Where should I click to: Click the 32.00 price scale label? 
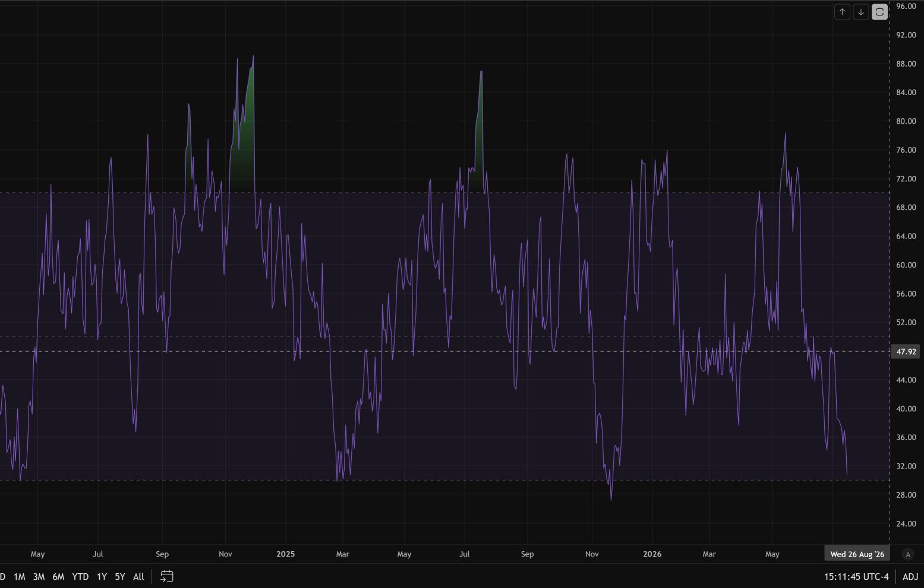coord(906,466)
